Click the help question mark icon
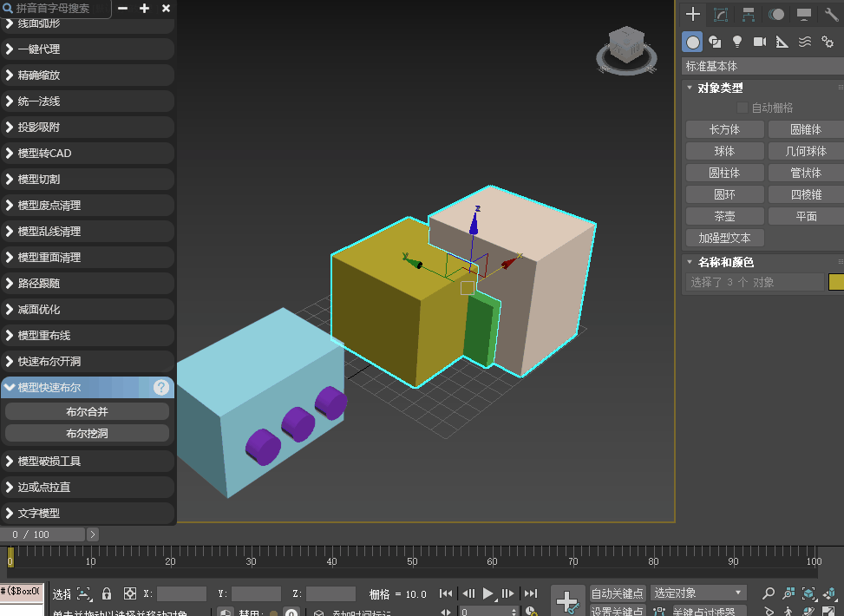 (x=161, y=387)
